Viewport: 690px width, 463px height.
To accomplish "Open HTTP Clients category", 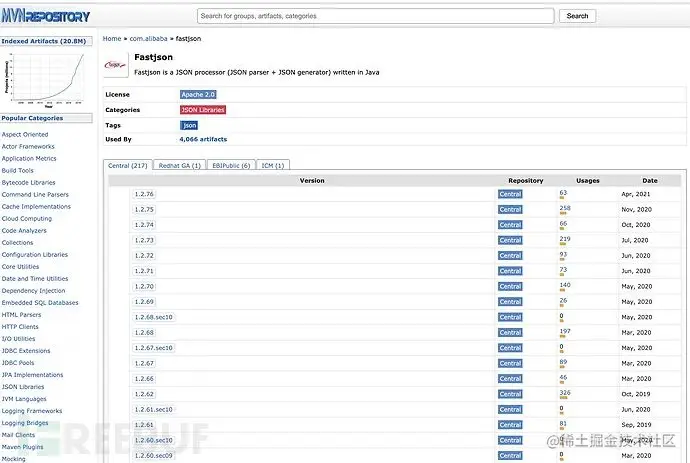I will tap(20, 327).
